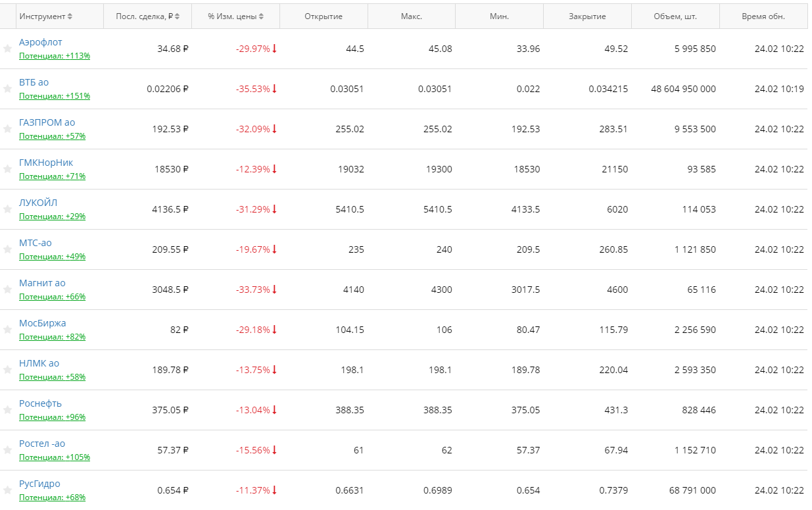Click the Закрытие column header
This screenshot has height=510, width=812.
coord(587,16)
